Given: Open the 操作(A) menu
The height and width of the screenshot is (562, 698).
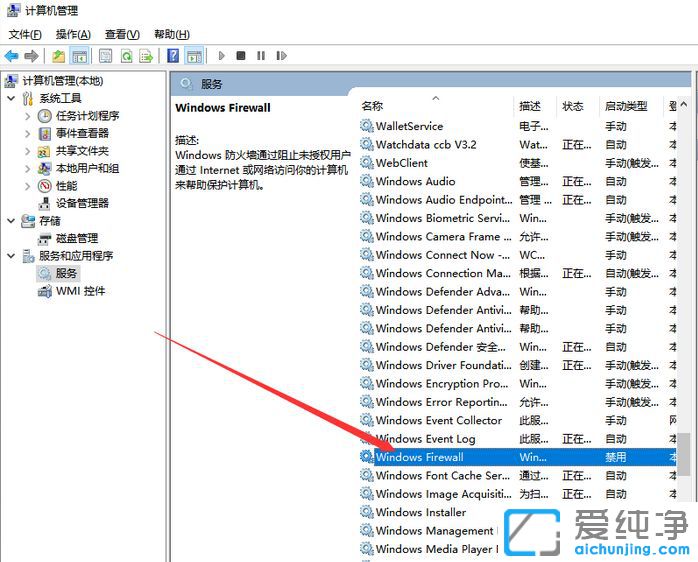Looking at the screenshot, I should pos(73,34).
